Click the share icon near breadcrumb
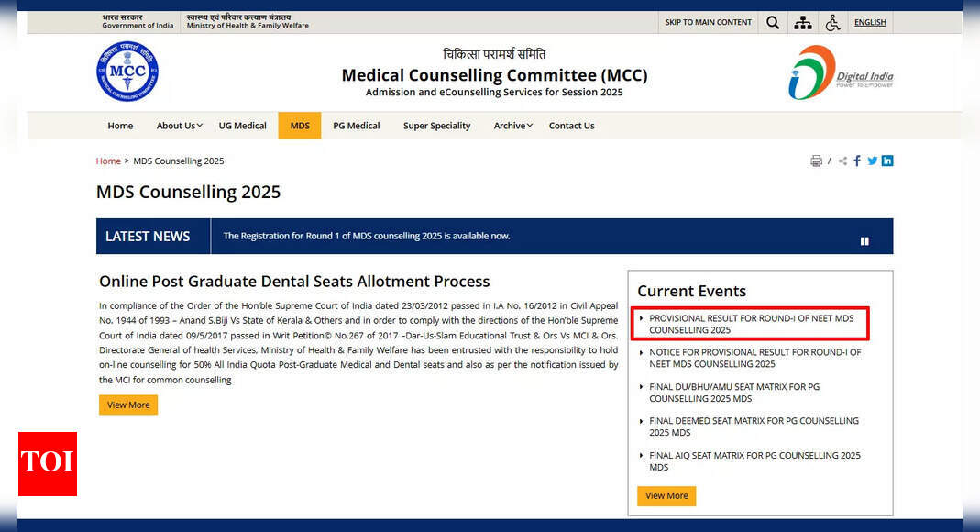 point(842,161)
